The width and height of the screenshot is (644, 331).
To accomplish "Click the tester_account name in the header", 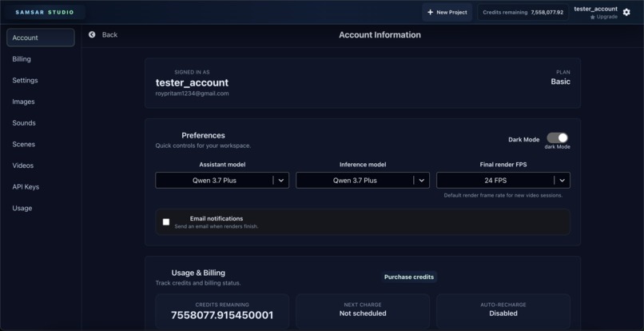I will [595, 9].
